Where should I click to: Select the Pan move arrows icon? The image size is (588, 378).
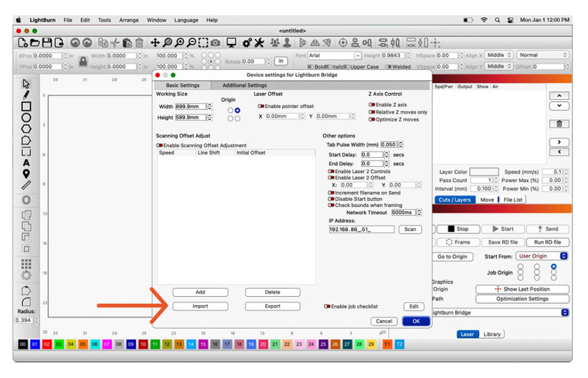pos(155,43)
